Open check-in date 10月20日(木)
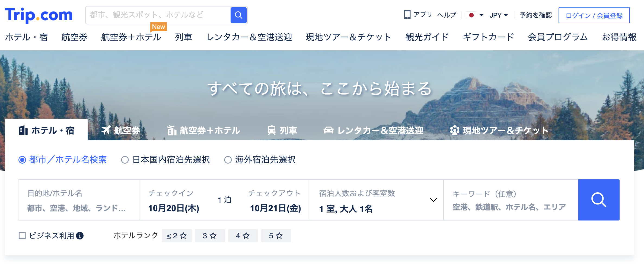Viewport: 644px width, 266px height. click(174, 208)
